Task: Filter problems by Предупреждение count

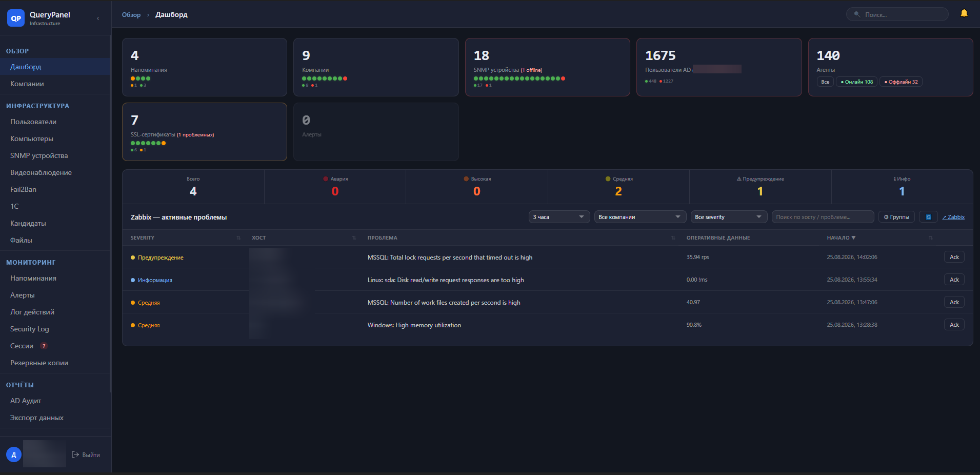Action: tap(760, 187)
